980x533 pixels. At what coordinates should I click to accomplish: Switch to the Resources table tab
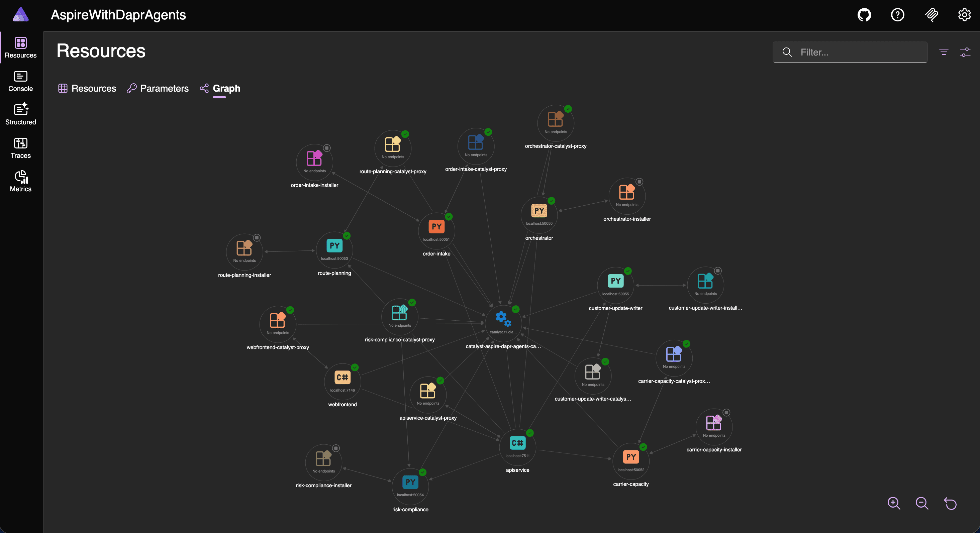tap(87, 88)
